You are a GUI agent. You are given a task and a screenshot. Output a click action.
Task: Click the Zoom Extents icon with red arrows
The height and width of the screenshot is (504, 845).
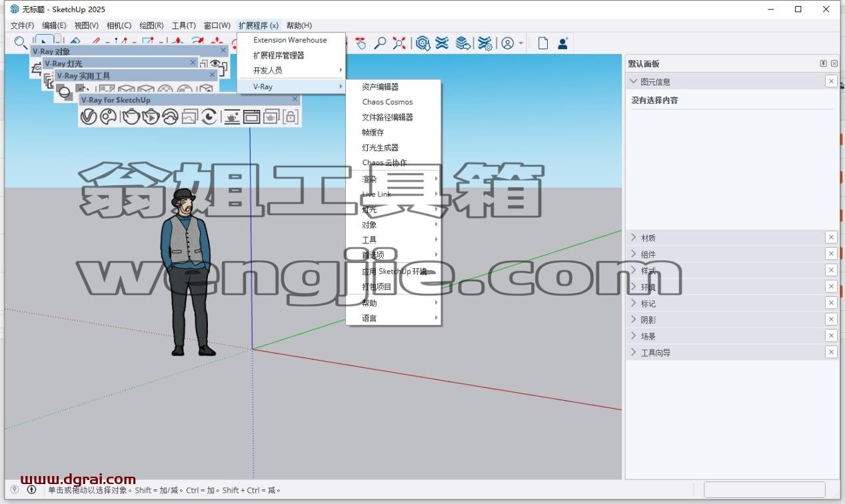(x=399, y=43)
